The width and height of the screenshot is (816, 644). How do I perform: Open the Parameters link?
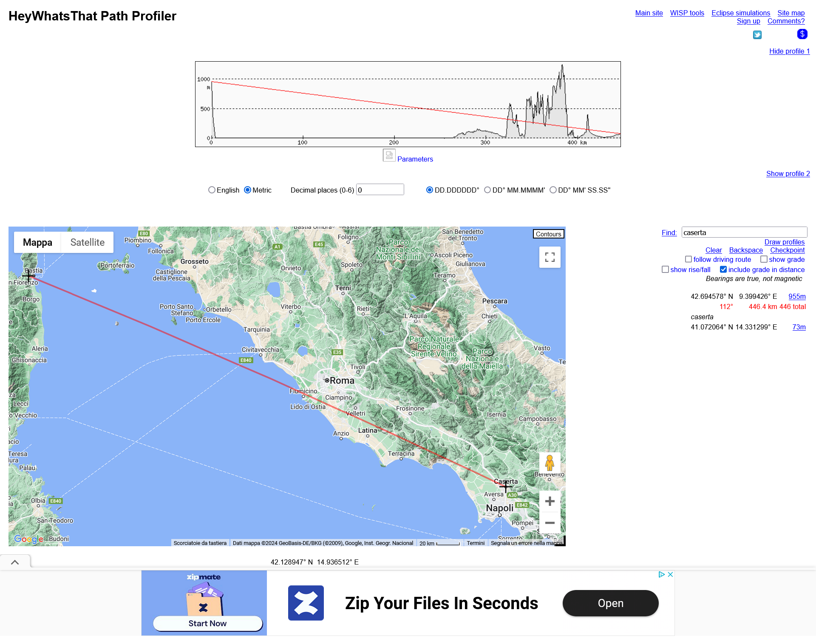pyautogui.click(x=415, y=159)
